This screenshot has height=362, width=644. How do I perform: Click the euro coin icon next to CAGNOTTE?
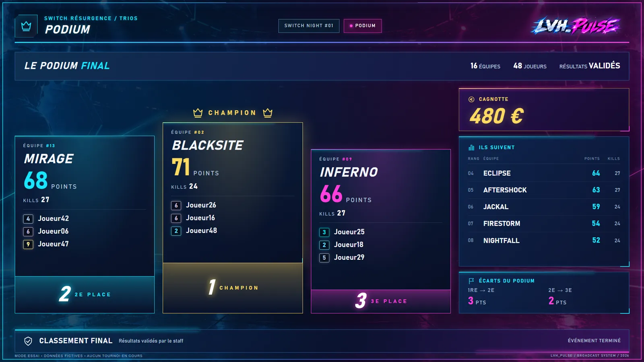[x=471, y=99]
